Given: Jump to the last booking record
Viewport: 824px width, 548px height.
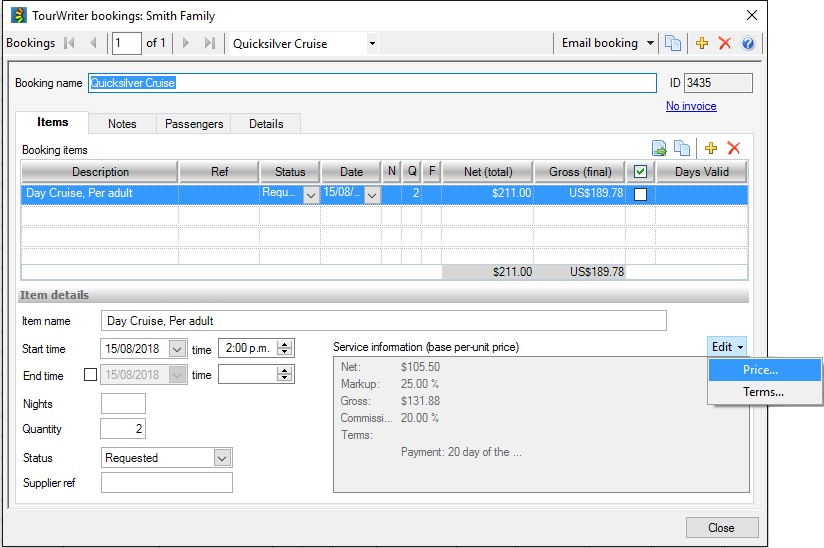Looking at the screenshot, I should pos(209,43).
